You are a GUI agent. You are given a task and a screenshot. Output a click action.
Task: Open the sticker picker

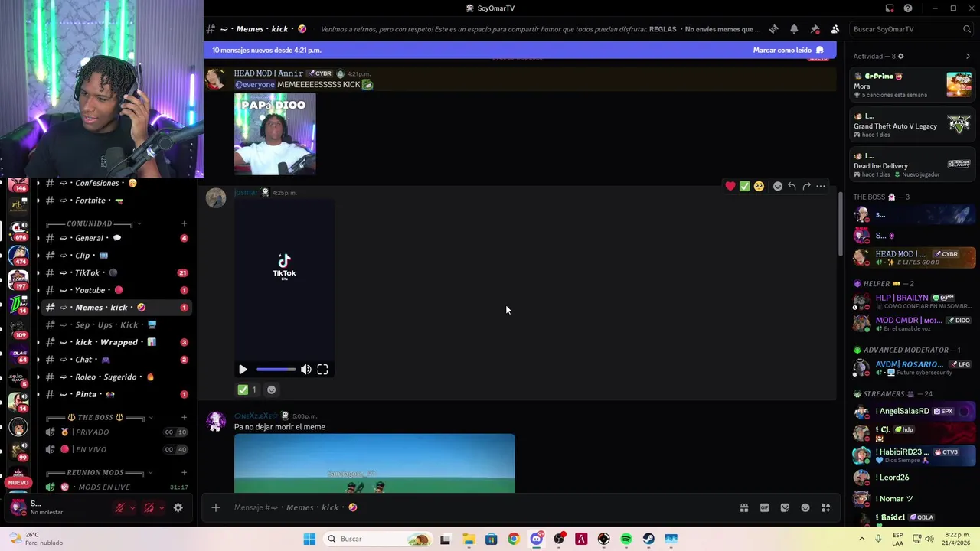pos(785,507)
